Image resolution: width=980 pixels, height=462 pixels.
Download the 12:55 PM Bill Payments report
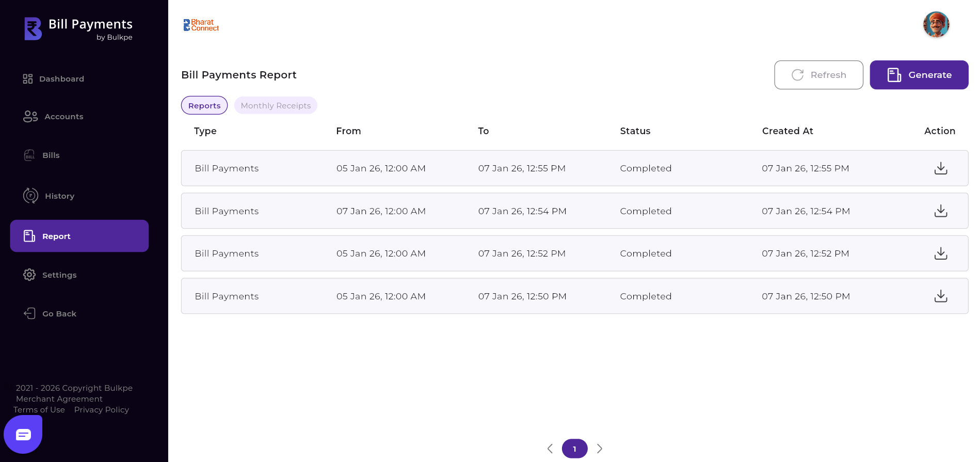[x=940, y=168]
